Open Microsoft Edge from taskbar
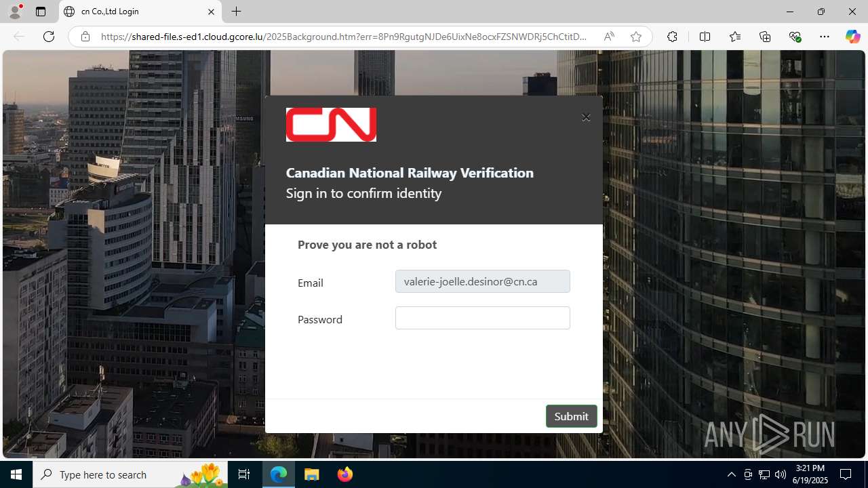868x488 pixels. click(x=279, y=474)
